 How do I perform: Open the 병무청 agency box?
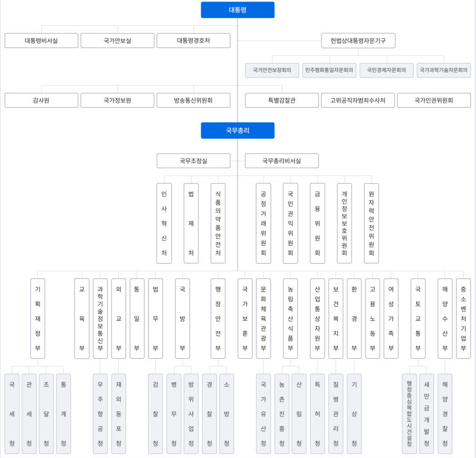pos(174,414)
